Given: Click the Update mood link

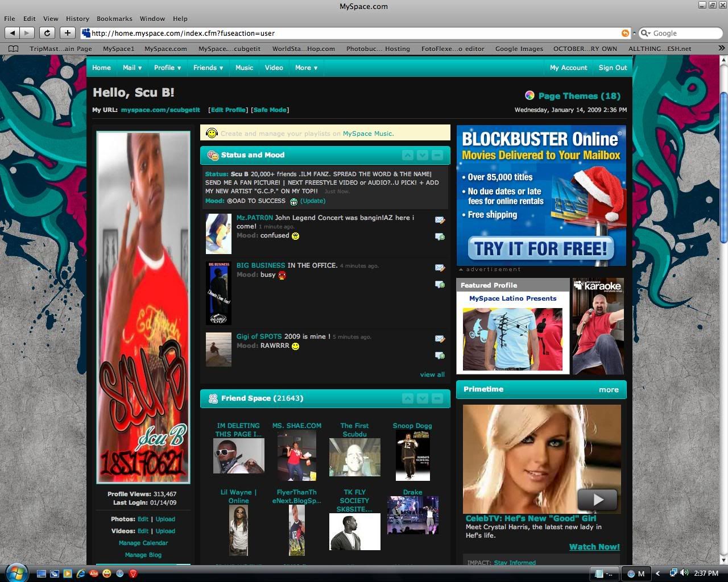Looking at the screenshot, I should [313, 201].
